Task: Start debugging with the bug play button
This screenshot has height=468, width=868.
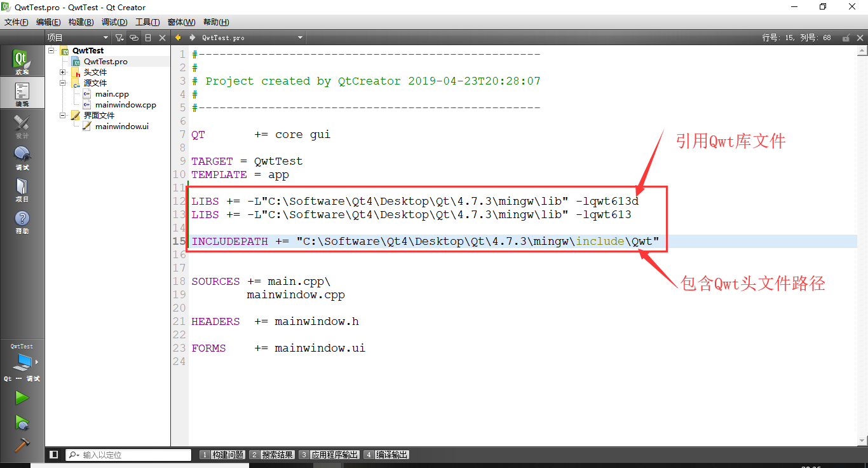Action: click(22, 422)
